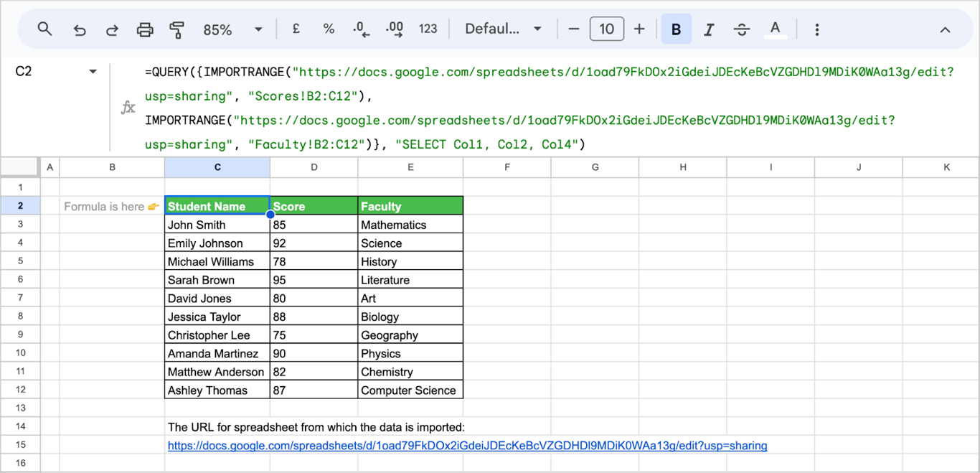Toggle Bold formatting
The height and width of the screenshot is (473, 980).
click(676, 29)
